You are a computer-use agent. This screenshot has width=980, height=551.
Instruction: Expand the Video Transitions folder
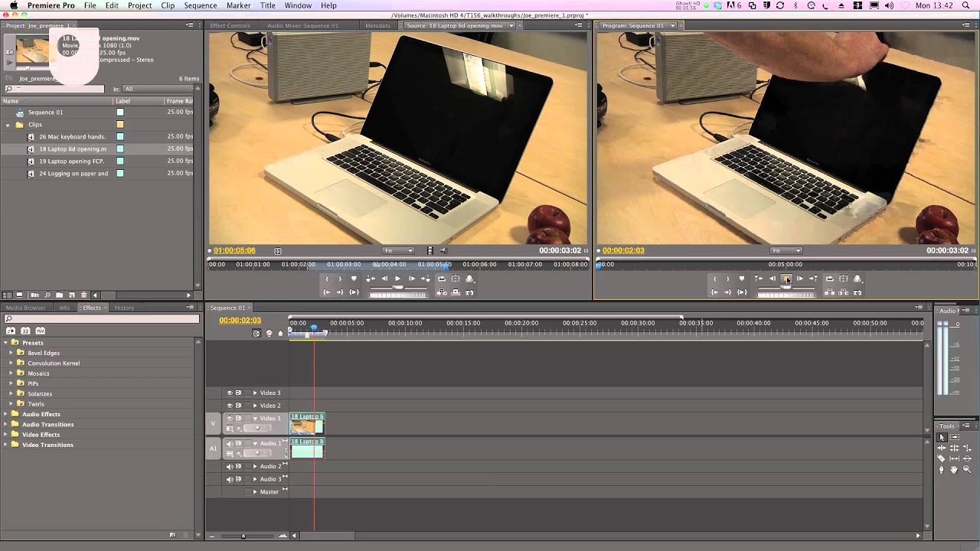(x=6, y=445)
